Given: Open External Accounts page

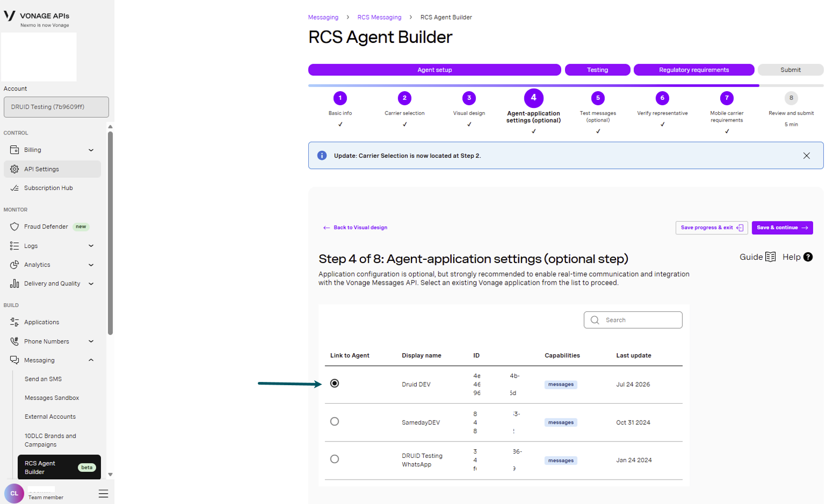Looking at the screenshot, I should click(x=50, y=417).
